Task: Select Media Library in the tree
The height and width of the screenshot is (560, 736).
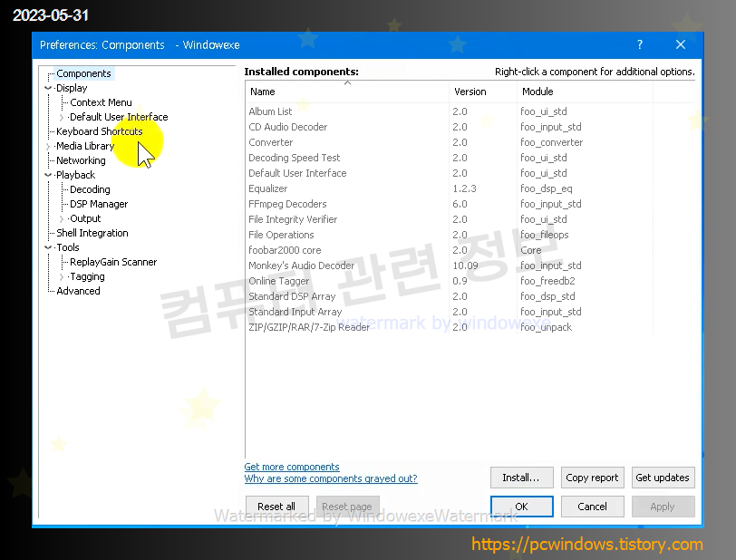Action: [x=85, y=147]
